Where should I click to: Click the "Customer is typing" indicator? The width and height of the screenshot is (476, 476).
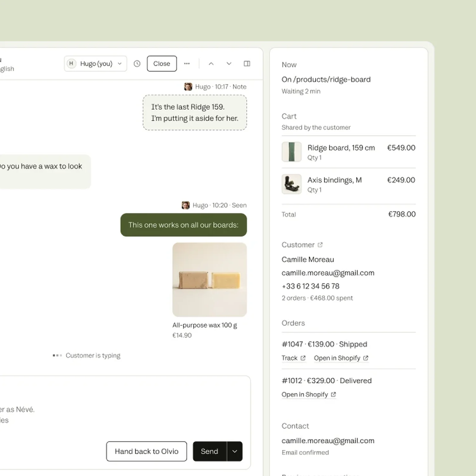[x=87, y=355]
